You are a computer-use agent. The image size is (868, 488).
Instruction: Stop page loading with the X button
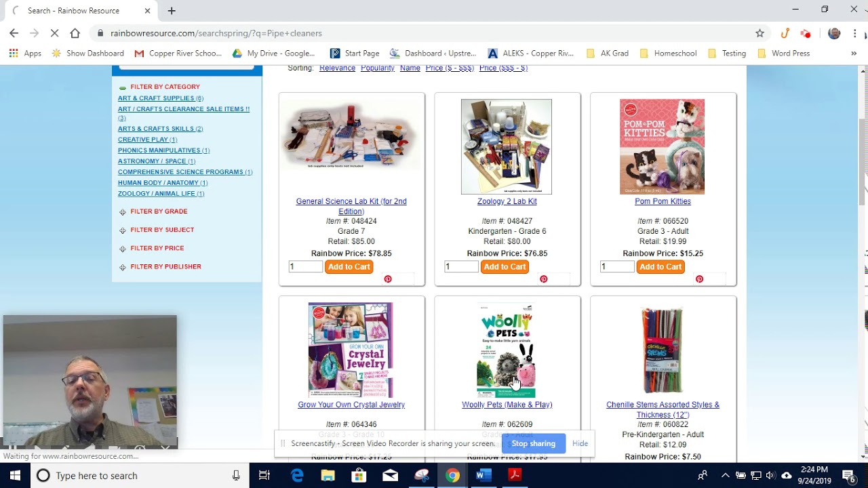(54, 33)
